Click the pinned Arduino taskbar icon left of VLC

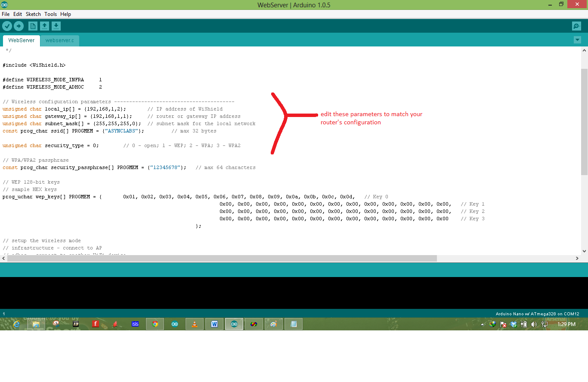175,324
